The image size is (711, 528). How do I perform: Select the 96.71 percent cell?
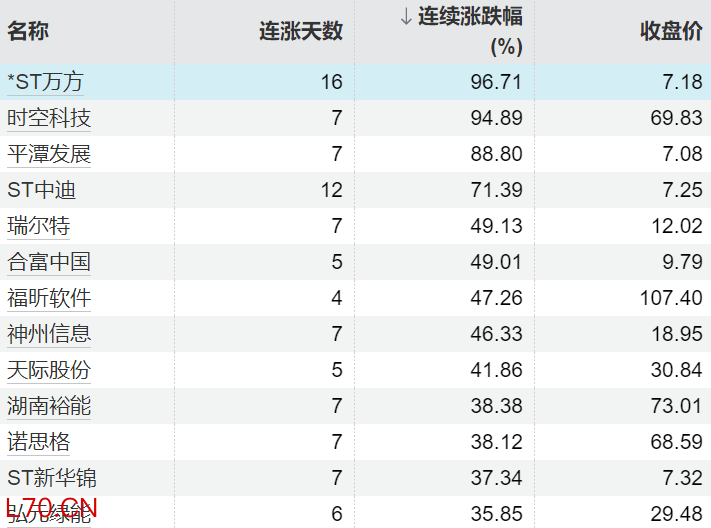[498, 82]
